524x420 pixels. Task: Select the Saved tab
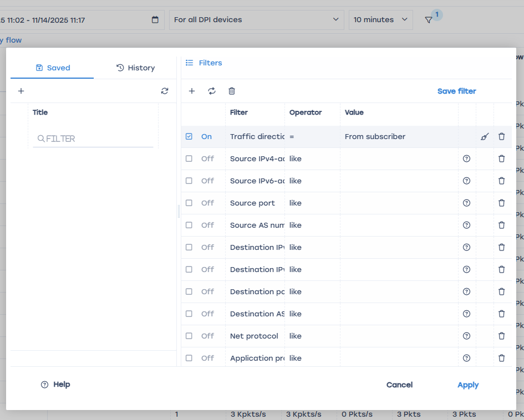[x=53, y=68]
